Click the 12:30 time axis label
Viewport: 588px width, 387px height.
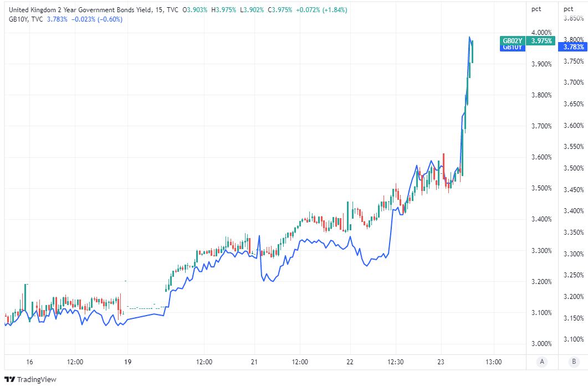click(395, 362)
